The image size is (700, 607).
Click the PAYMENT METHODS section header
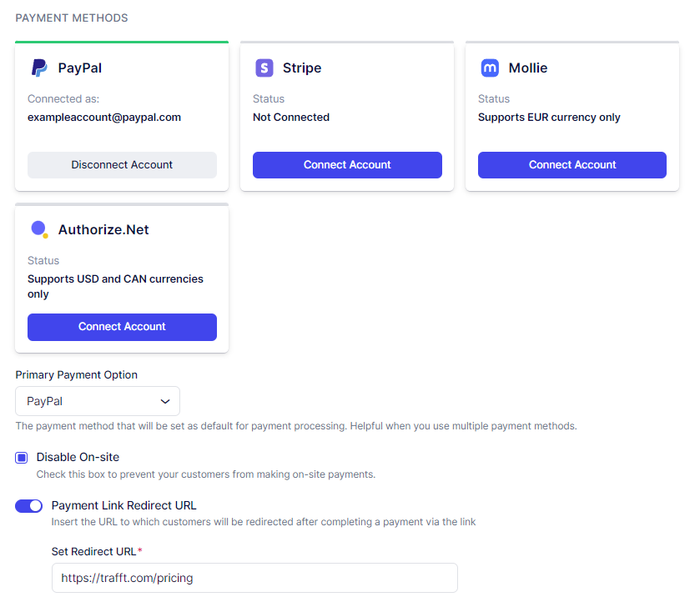pos(72,18)
